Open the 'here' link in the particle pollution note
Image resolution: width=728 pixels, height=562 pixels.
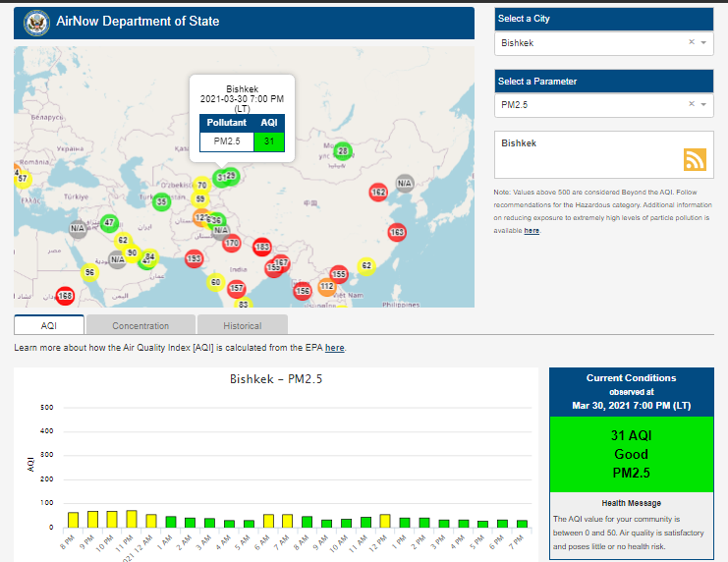[x=532, y=231]
